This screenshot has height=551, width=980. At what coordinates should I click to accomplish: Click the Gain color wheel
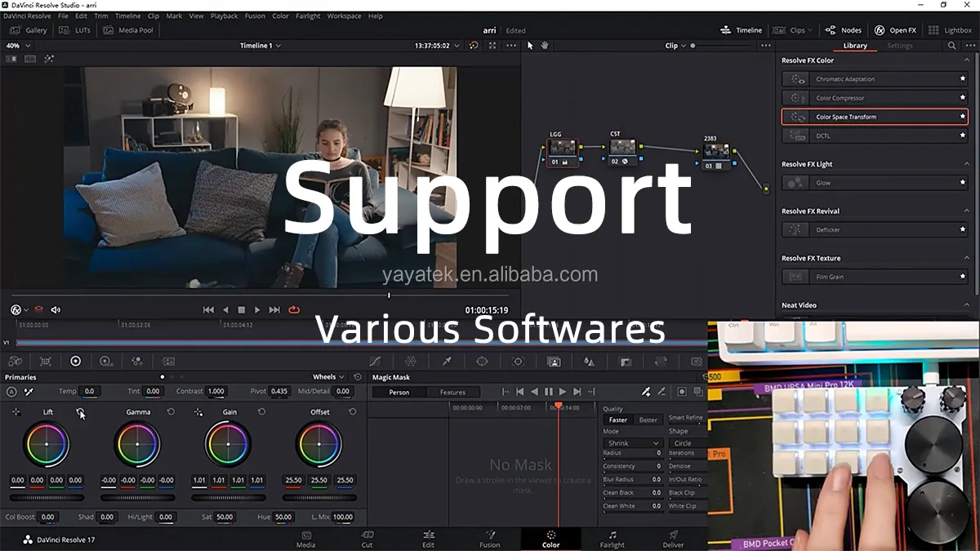(x=228, y=444)
